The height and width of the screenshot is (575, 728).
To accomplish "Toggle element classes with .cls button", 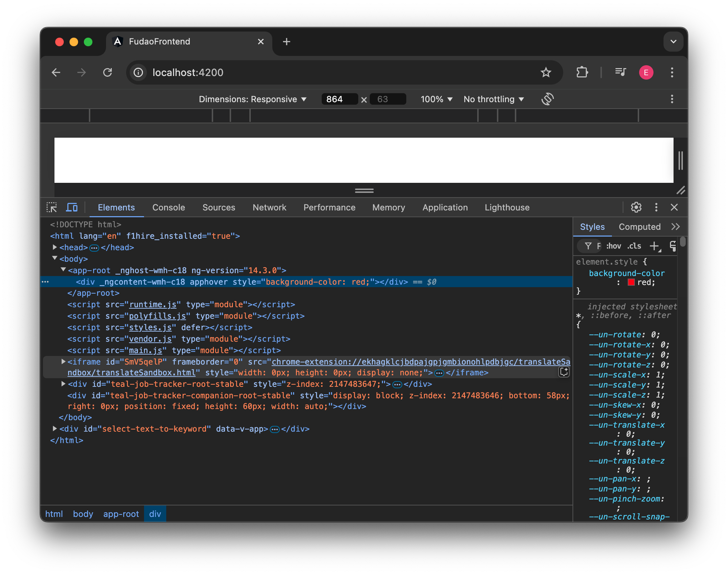I will pyautogui.click(x=634, y=246).
